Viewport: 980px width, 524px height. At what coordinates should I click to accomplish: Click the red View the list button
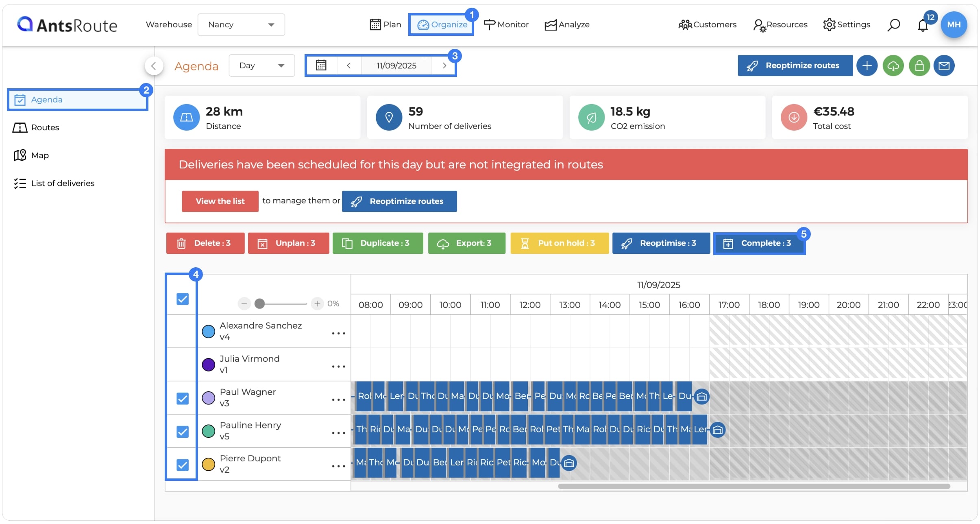click(x=220, y=201)
